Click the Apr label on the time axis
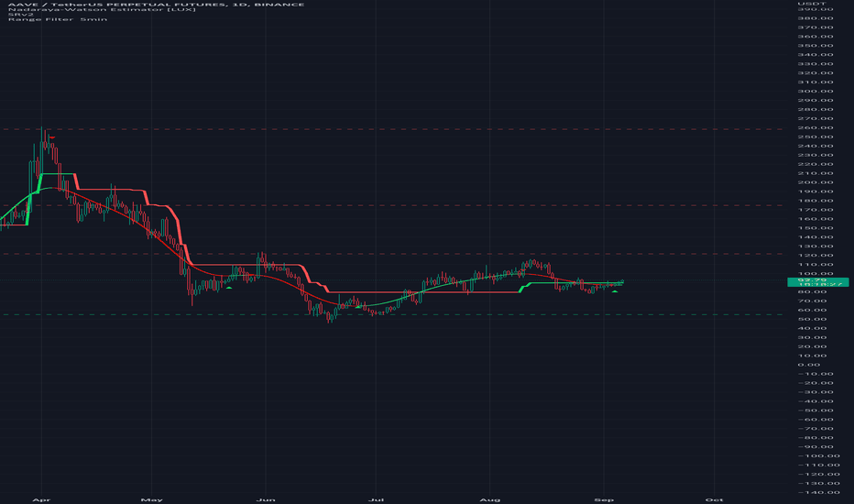Image resolution: width=854 pixels, height=504 pixels. click(41, 499)
